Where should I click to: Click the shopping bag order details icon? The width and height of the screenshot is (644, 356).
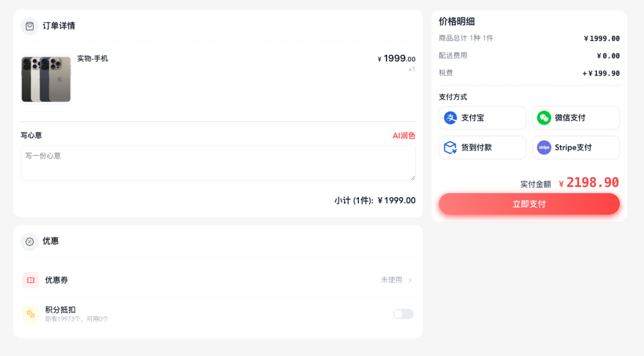30,26
